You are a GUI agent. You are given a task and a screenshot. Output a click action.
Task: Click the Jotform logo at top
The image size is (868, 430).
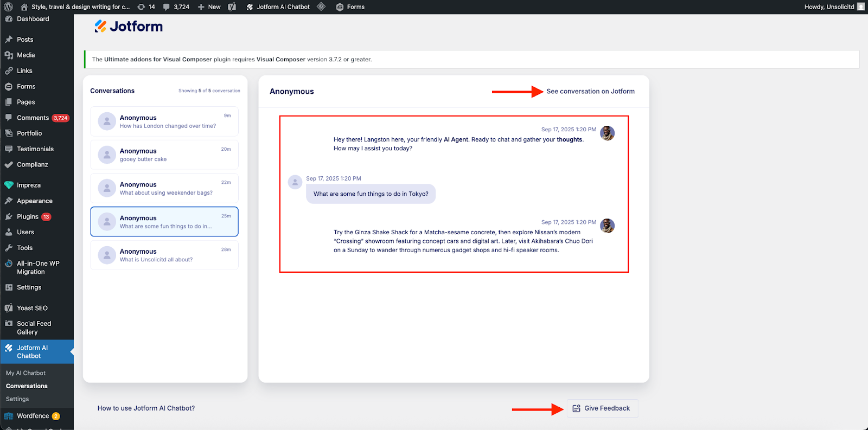point(129,27)
